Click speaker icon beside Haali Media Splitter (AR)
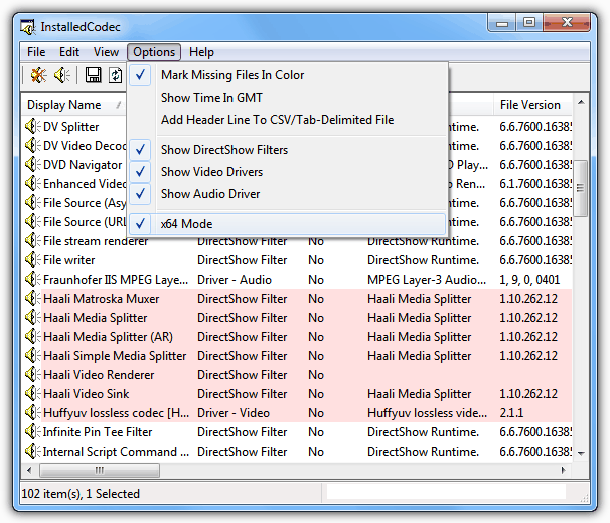The width and height of the screenshot is (610, 523). coord(32,337)
